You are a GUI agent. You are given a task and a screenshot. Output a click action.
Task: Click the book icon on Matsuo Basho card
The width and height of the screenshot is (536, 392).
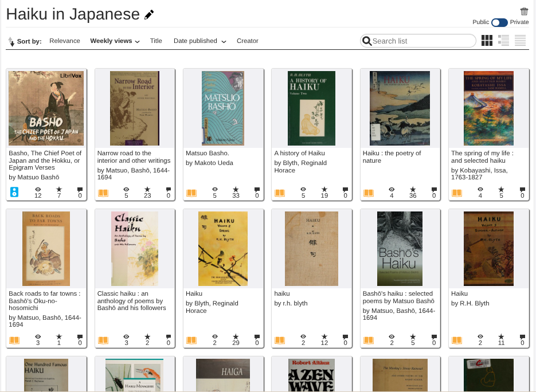click(x=191, y=193)
